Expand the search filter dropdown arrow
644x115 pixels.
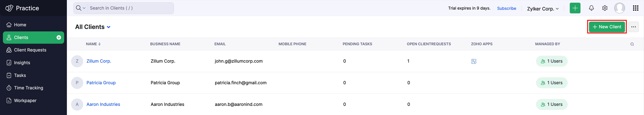(84, 8)
